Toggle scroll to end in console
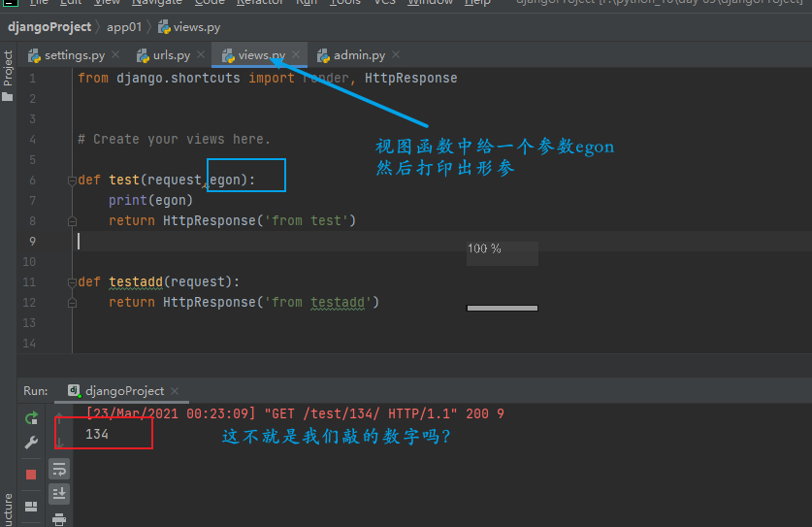Screen dimensions: 812x527 (x=59, y=494)
